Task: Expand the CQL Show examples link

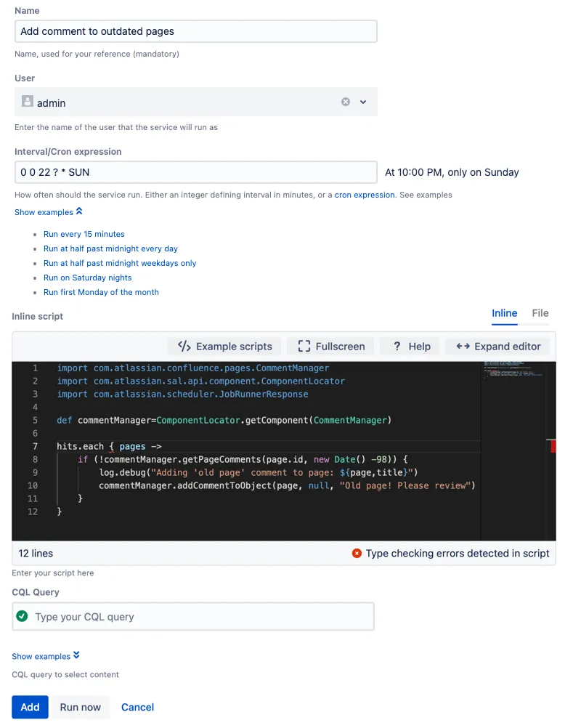Action: [x=46, y=655]
